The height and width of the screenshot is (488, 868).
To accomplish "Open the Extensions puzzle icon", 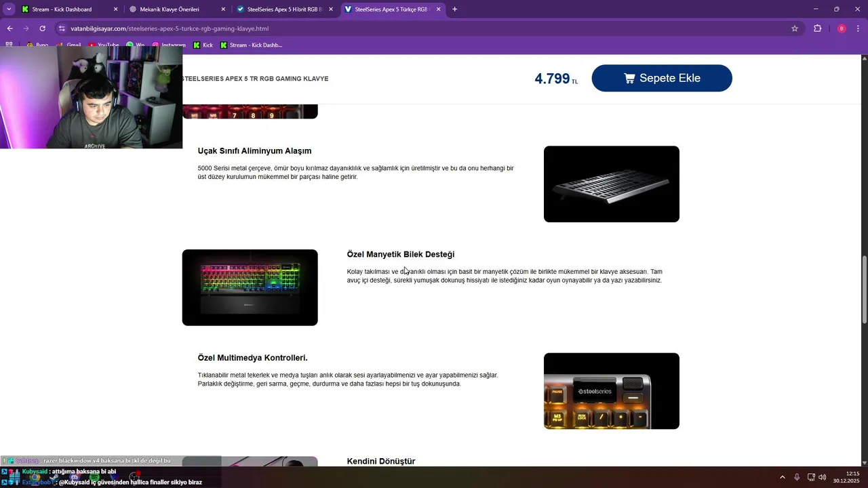I will coord(817,28).
